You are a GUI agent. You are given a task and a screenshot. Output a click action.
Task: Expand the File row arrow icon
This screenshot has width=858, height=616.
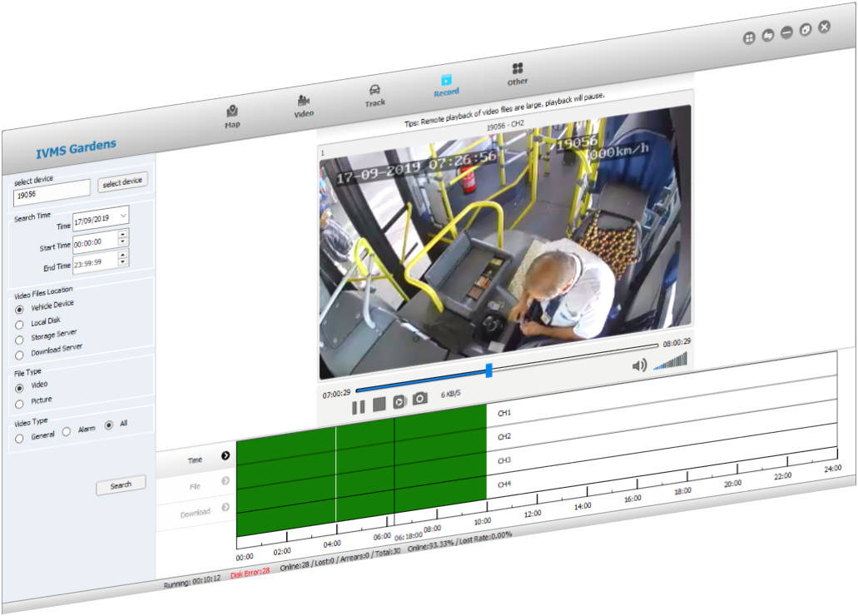pyautogui.click(x=226, y=481)
